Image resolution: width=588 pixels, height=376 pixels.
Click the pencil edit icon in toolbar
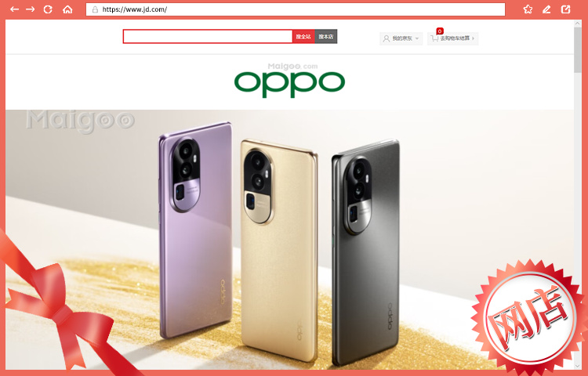click(546, 9)
